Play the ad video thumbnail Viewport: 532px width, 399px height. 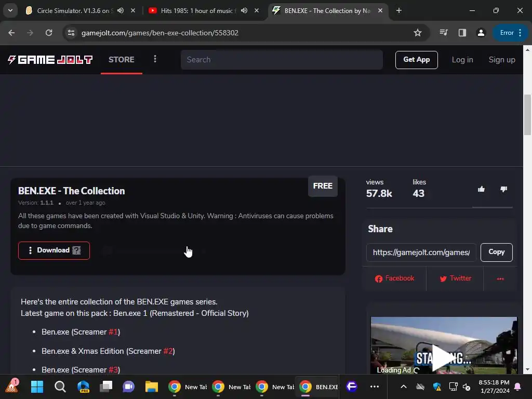444,358
